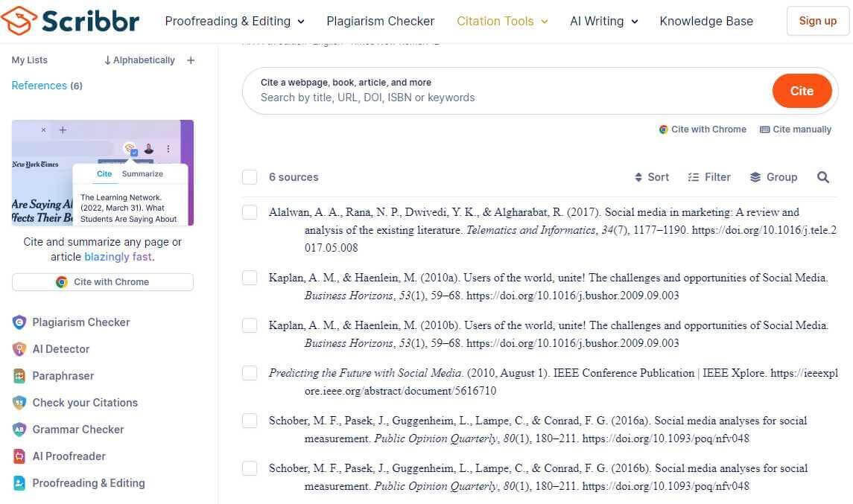Screen dimensions: 853x504
Task: Toggle the select-all 6 sources checkbox
Action: (250, 177)
